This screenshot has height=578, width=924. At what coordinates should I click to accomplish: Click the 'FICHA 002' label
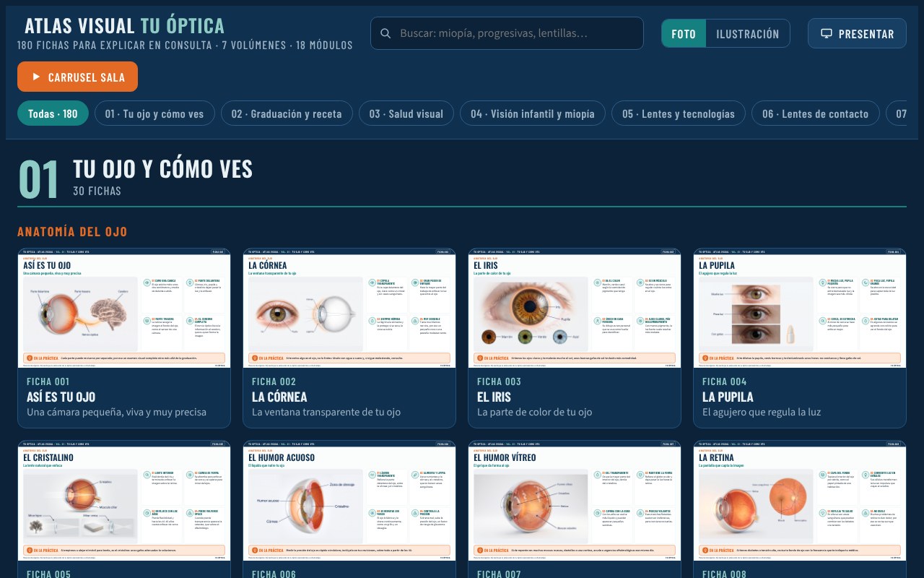click(x=274, y=381)
